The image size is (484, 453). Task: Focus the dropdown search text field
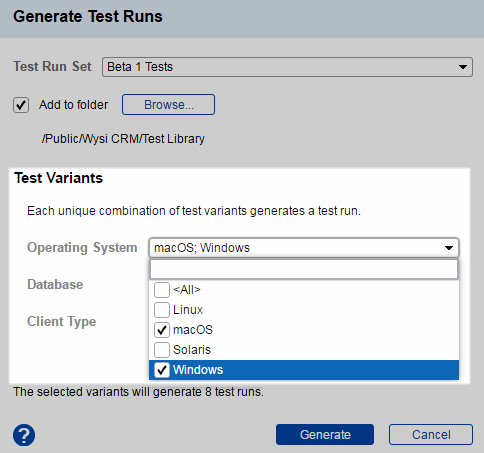pyautogui.click(x=304, y=269)
